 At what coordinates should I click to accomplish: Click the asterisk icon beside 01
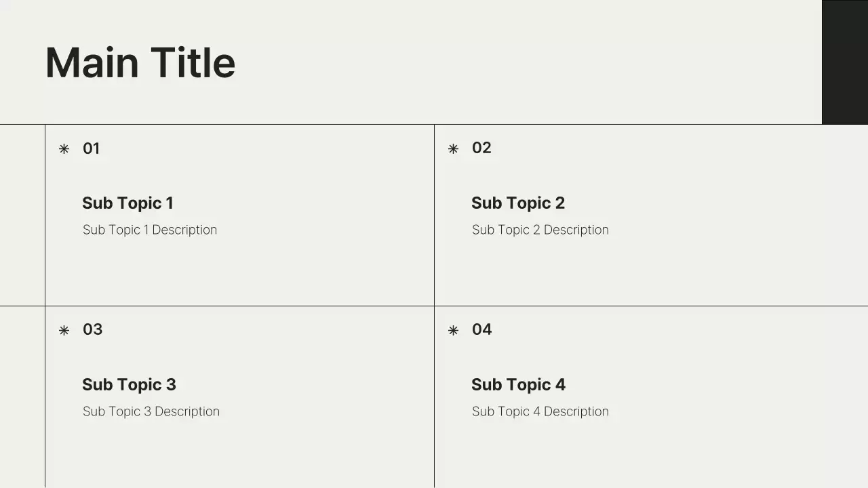click(64, 148)
